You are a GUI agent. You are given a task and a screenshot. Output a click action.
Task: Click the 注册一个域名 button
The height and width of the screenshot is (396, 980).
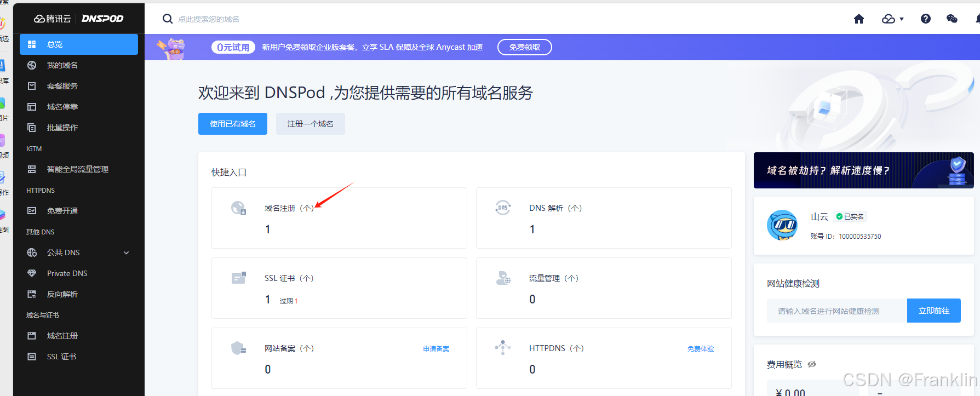pos(311,124)
